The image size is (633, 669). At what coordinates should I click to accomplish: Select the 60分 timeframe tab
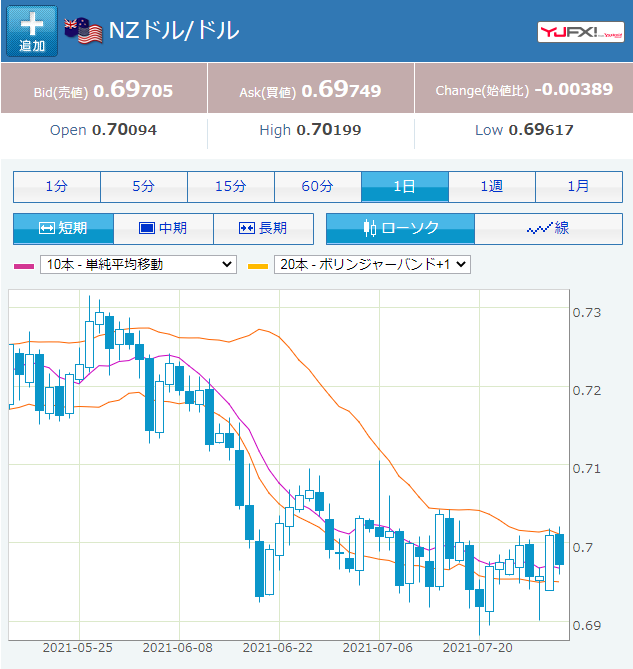click(x=318, y=186)
